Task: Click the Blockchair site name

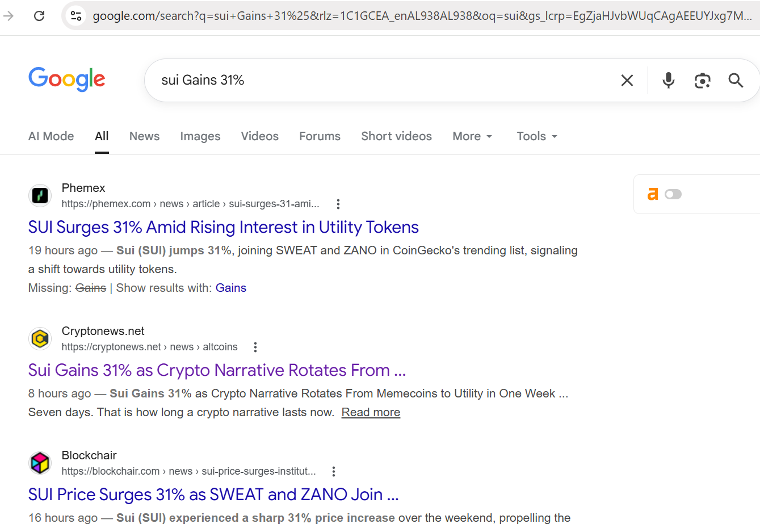Action: (x=89, y=455)
